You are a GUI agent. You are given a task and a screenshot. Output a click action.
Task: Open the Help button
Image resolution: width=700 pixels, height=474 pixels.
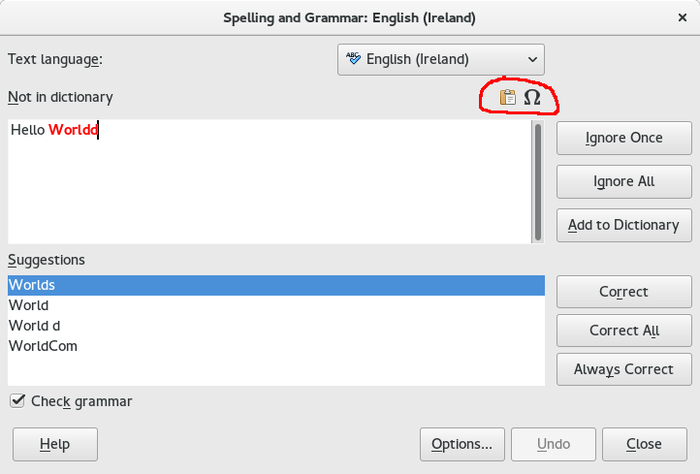(55, 444)
